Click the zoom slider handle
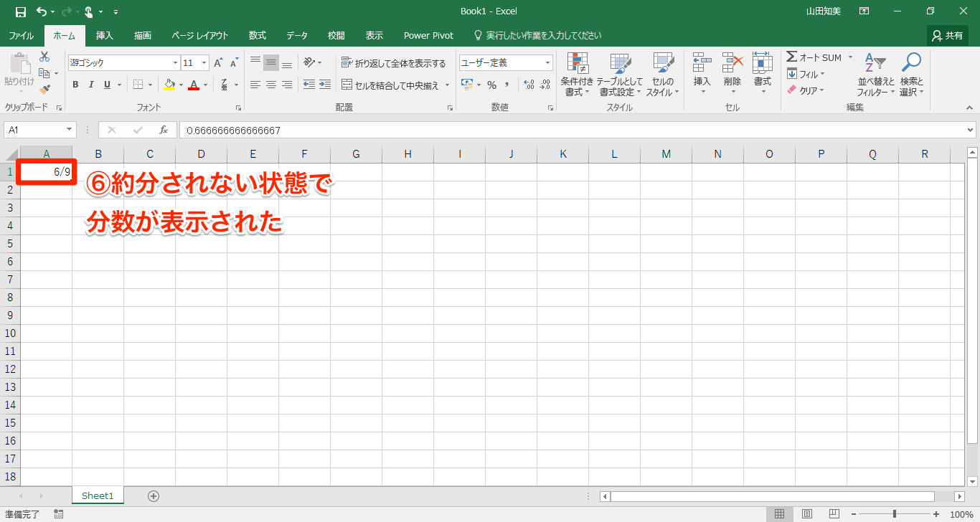980x522 pixels. point(894,514)
